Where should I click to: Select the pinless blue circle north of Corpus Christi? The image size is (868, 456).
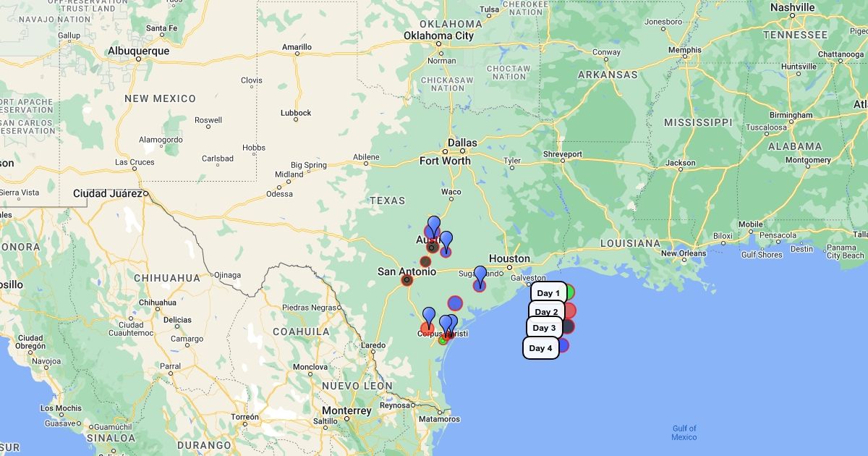pos(454,303)
